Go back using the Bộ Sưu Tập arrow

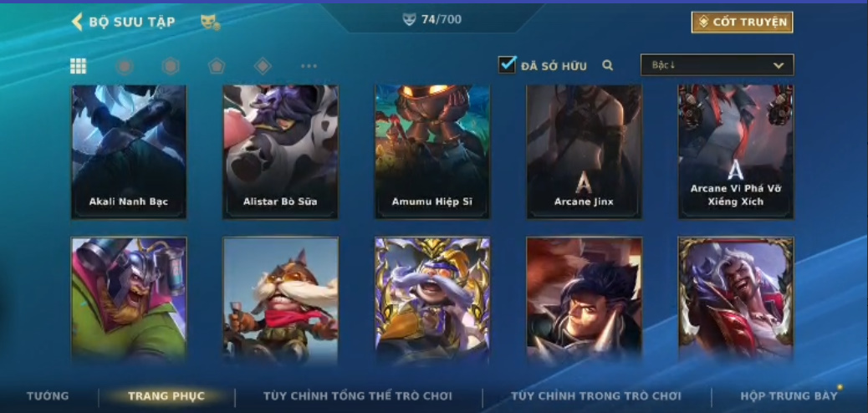click(x=77, y=22)
